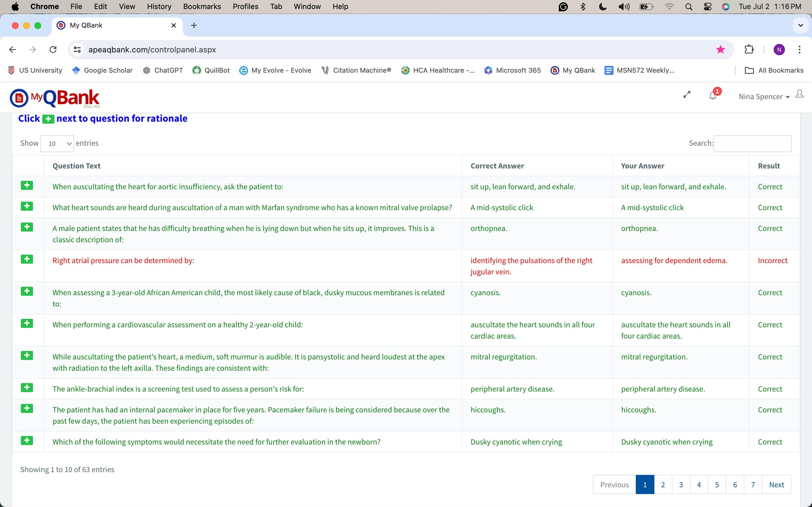Go to page 3 of results
The image size is (812, 507).
pos(681,484)
